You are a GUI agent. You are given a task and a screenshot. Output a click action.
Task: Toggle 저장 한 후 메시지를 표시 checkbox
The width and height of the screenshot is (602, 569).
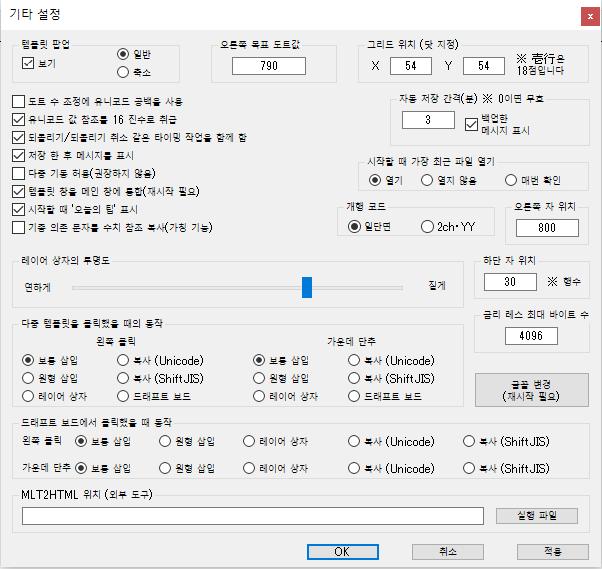tap(20, 156)
